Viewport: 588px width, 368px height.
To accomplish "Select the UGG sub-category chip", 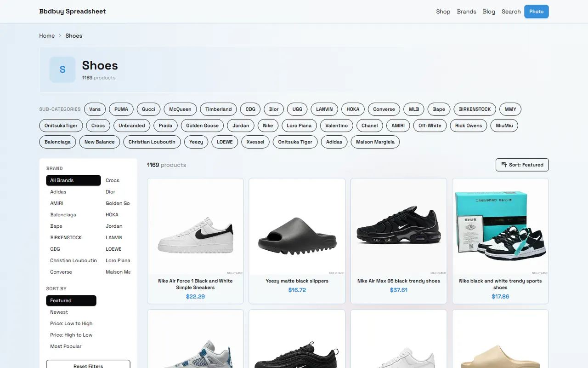I will pyautogui.click(x=298, y=109).
